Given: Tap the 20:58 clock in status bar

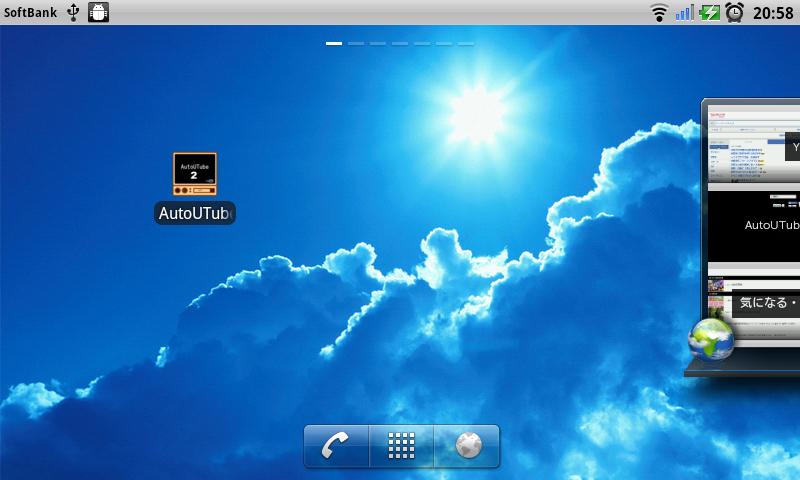Looking at the screenshot, I should 773,12.
